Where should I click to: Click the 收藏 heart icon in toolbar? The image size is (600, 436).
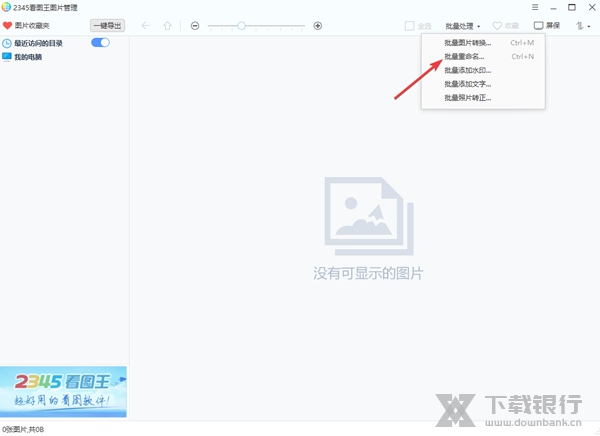pyautogui.click(x=497, y=25)
